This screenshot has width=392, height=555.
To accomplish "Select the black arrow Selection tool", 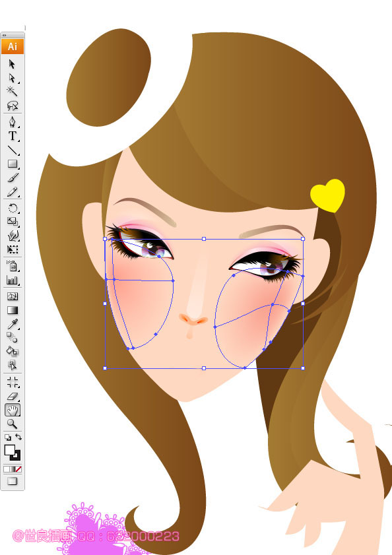I will [12, 64].
